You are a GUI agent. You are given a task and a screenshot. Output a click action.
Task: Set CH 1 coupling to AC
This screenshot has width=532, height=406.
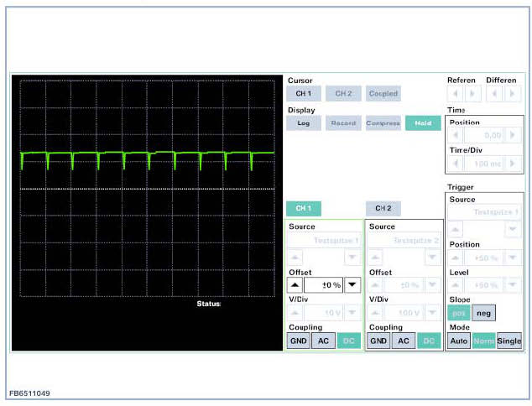coord(323,341)
